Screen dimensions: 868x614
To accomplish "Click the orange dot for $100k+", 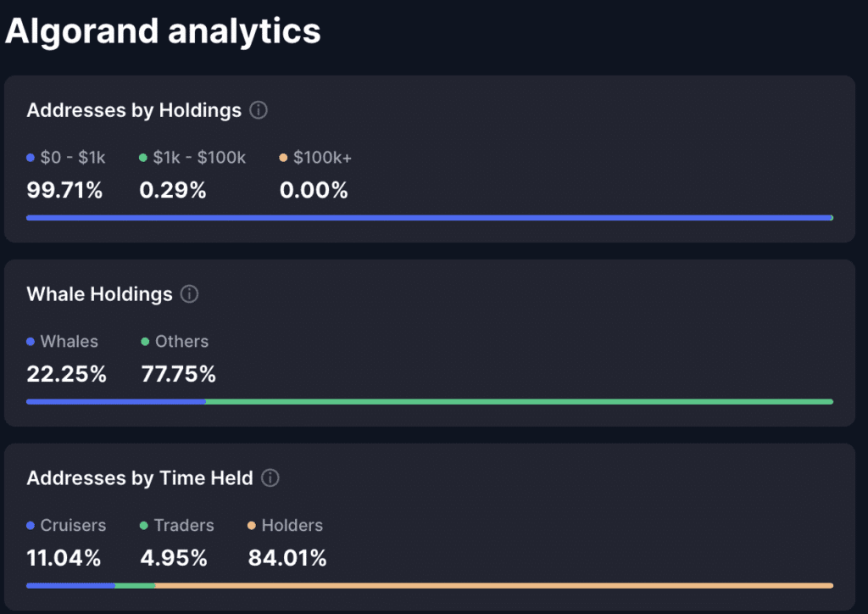I will coord(284,158).
